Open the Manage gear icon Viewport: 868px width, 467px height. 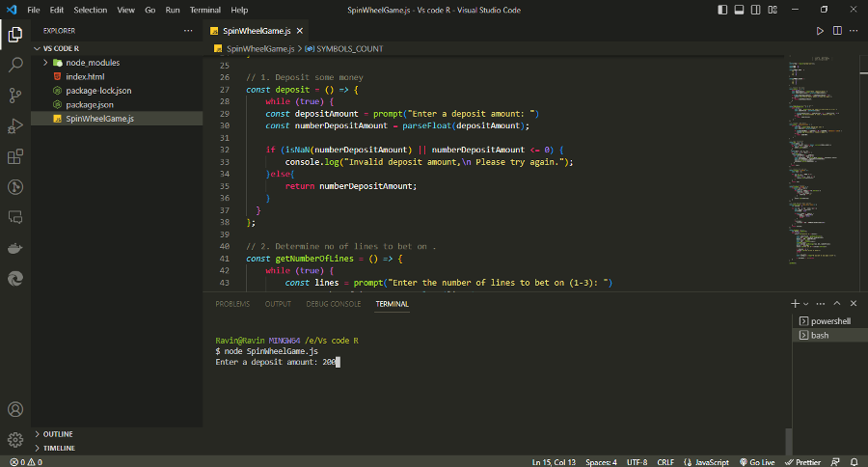15,440
